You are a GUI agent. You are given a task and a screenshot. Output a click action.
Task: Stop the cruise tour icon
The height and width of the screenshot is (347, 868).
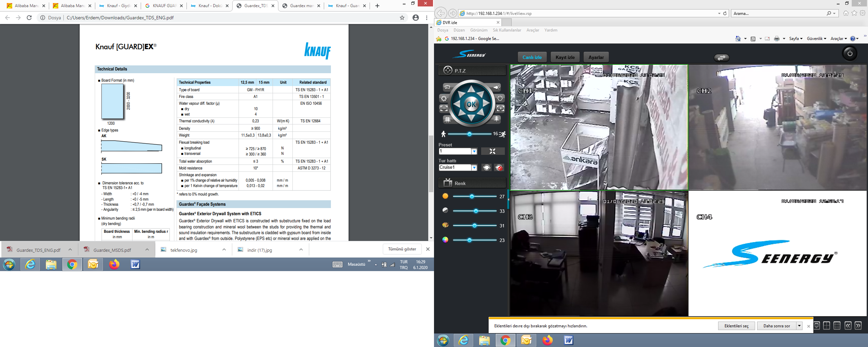tap(499, 168)
